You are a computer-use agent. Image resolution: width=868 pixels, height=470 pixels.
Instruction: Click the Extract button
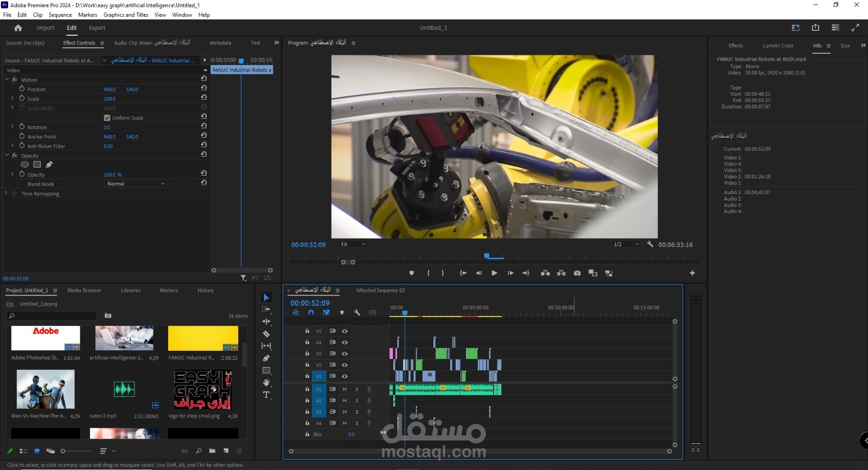(561, 273)
